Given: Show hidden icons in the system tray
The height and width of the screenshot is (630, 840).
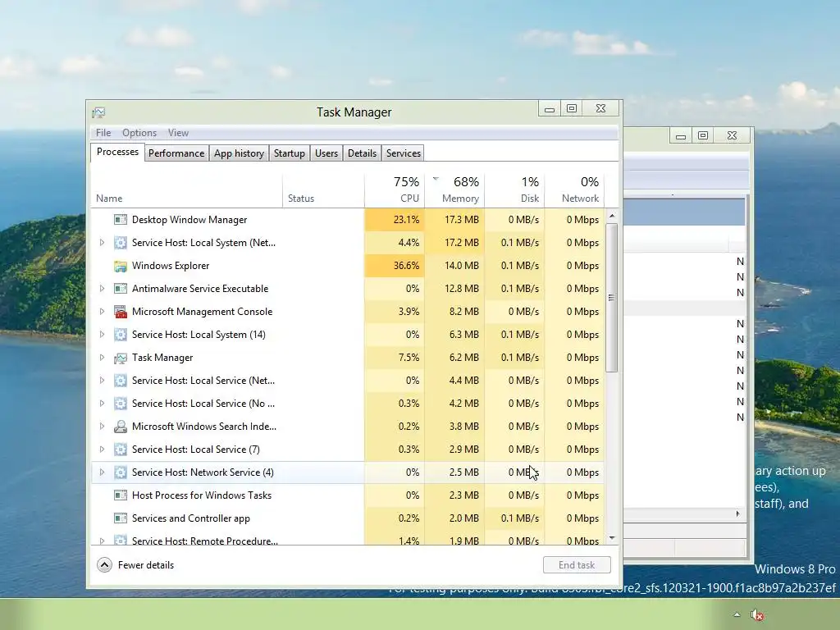Looking at the screenshot, I should pos(737,615).
